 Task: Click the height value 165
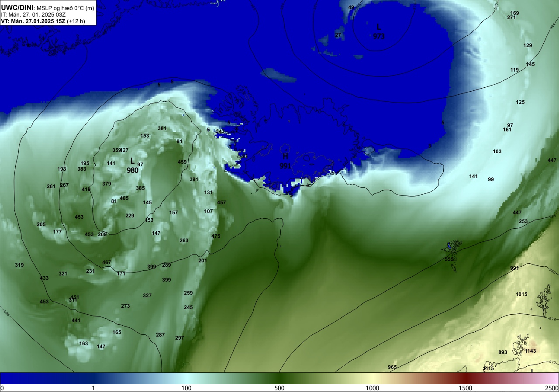point(117,332)
